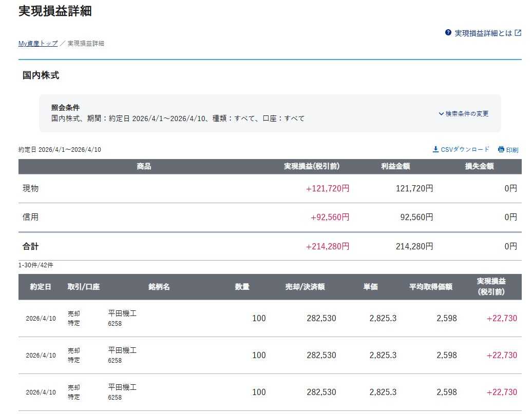Click the 現物 summary row
532x414 pixels.
pos(270,188)
